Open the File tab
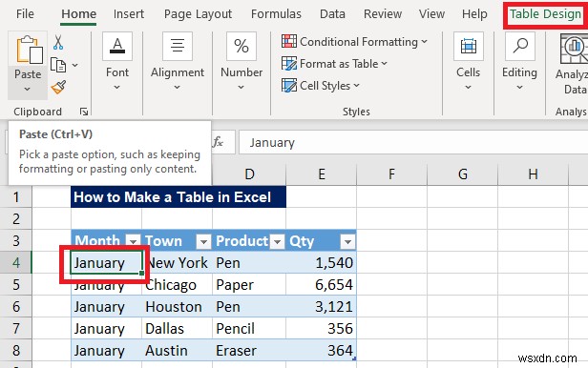Image resolution: width=588 pixels, height=368 pixels. (x=25, y=14)
